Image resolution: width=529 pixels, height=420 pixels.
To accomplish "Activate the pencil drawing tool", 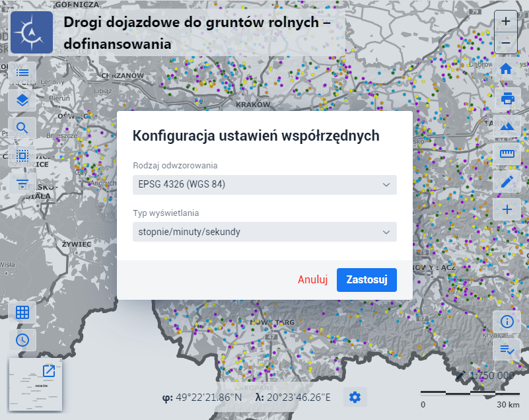I will (x=507, y=182).
